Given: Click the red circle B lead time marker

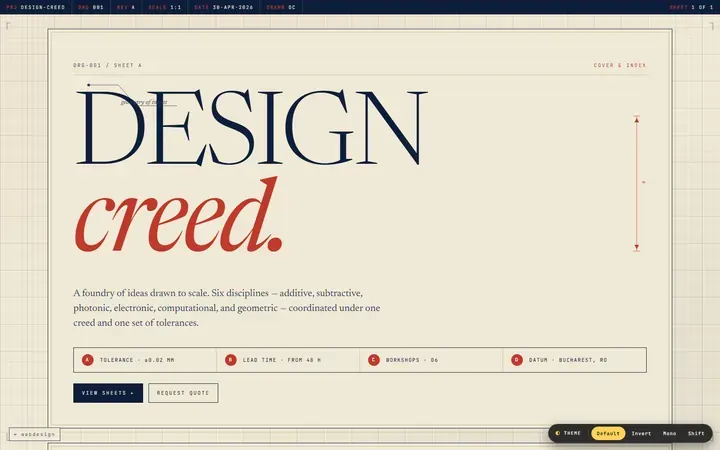Looking at the screenshot, I should tap(231, 360).
